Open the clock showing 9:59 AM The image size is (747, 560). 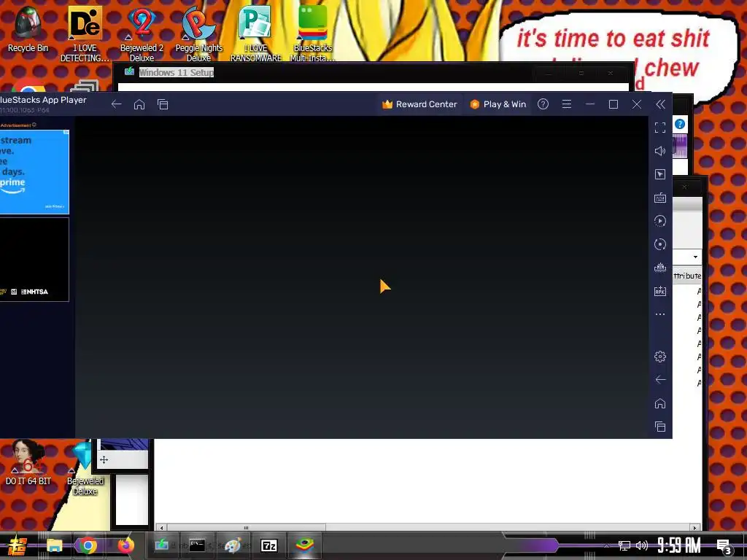[679, 545]
